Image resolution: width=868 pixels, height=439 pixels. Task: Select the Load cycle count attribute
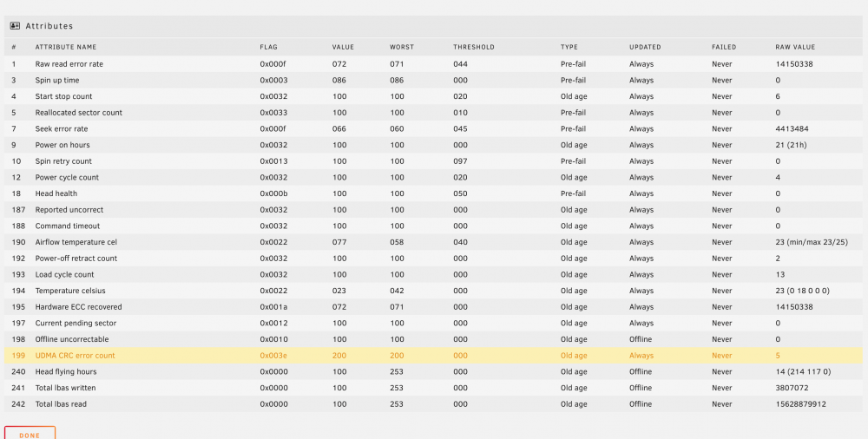click(65, 274)
